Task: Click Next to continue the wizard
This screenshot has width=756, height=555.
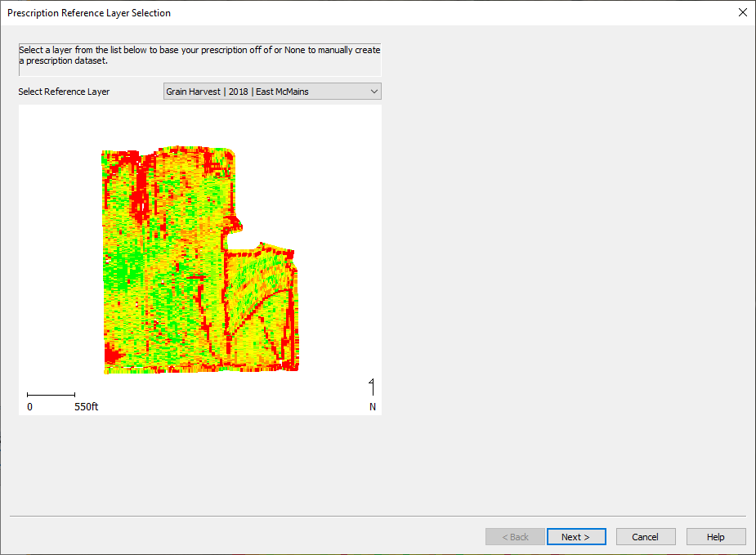Action: (576, 537)
